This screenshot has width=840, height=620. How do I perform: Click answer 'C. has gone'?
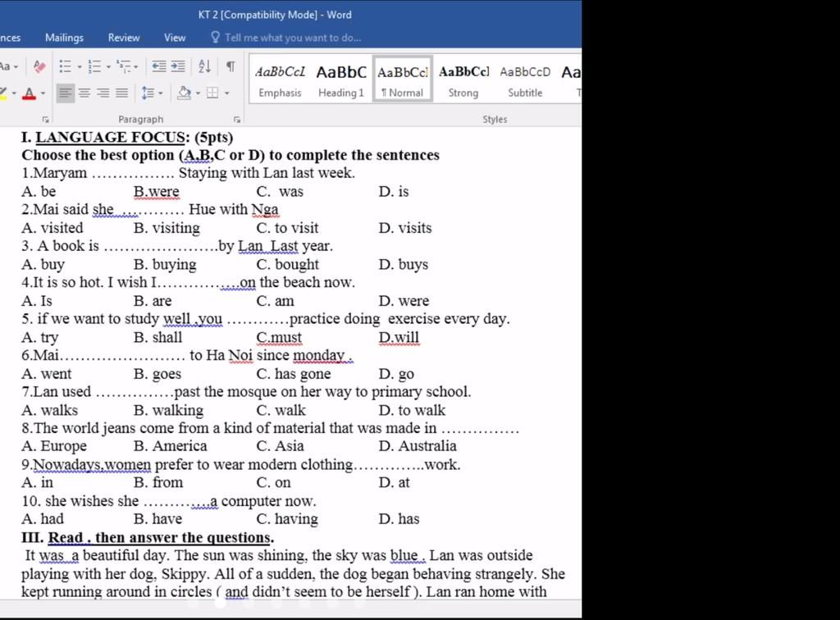point(294,374)
